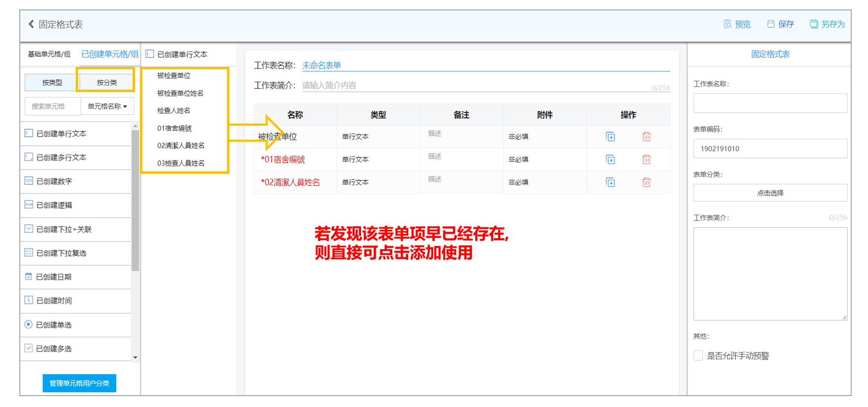
Task: Copy the 01宿舍編號 table row
Action: (x=610, y=159)
